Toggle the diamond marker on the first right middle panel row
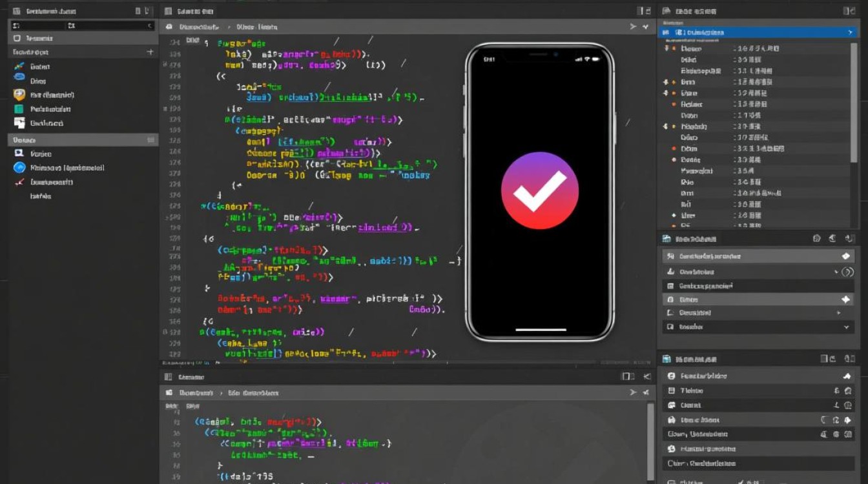This screenshot has height=484, width=868. [x=846, y=256]
